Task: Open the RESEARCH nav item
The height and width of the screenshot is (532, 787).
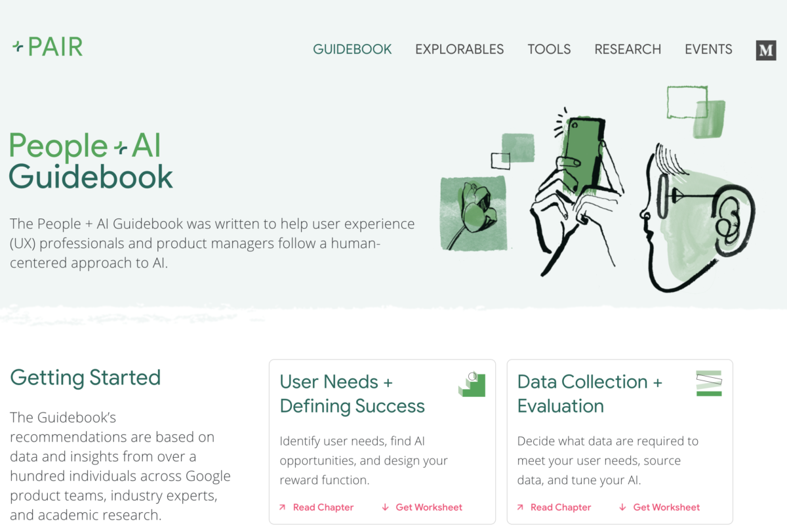Action: click(628, 49)
